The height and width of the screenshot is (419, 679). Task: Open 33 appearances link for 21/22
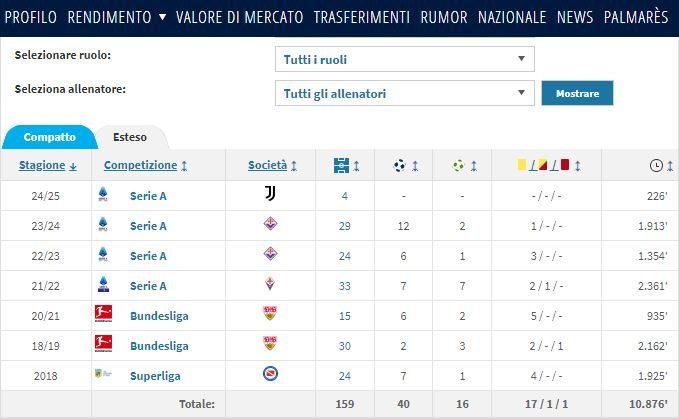(345, 286)
